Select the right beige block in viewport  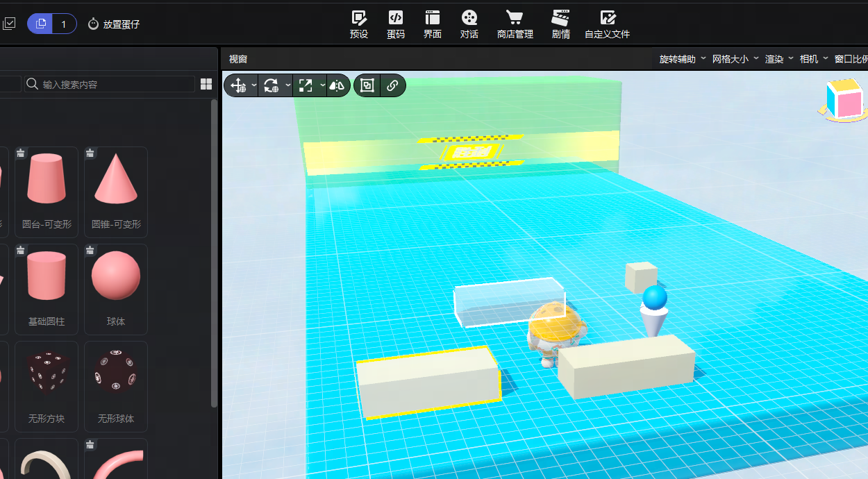626,367
